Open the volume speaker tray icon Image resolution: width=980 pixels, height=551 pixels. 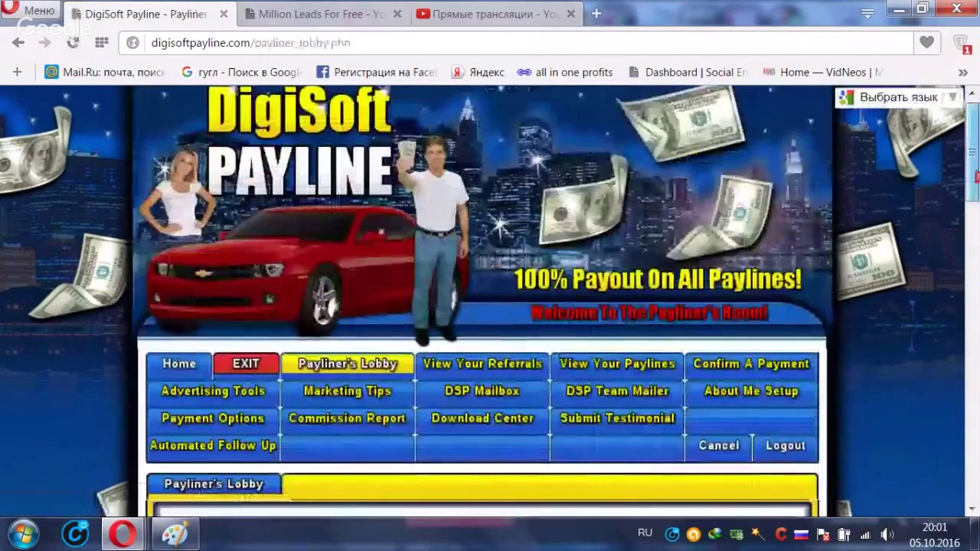point(887,534)
